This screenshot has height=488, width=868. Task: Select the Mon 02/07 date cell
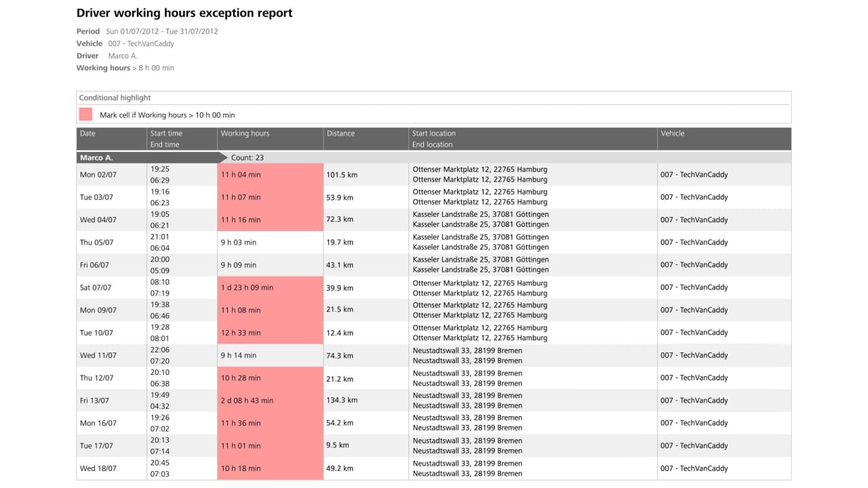pos(98,175)
